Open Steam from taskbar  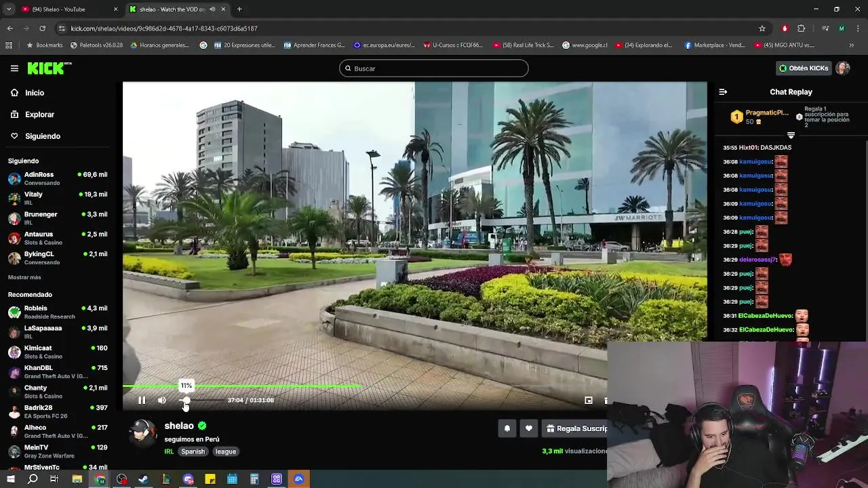pos(144,479)
